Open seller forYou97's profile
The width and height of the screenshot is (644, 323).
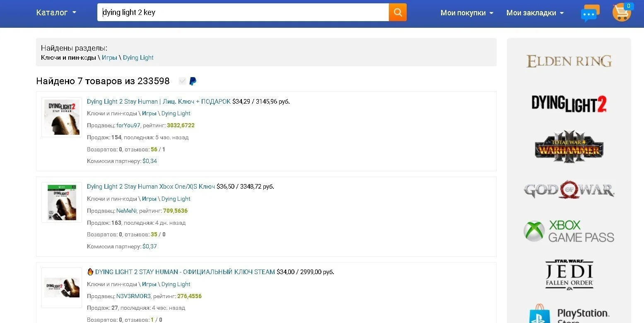click(128, 125)
